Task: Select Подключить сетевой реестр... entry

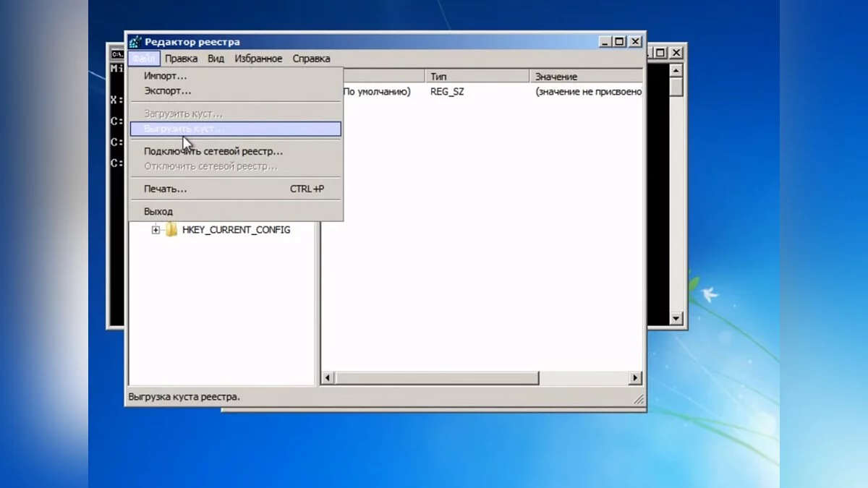Action: 213,151
